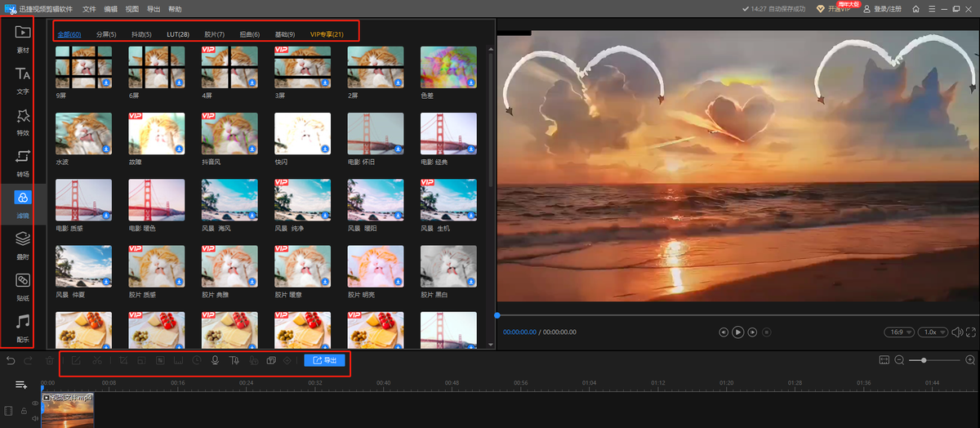Open the 帮助 menu
This screenshot has height=428, width=980.
(175, 8)
